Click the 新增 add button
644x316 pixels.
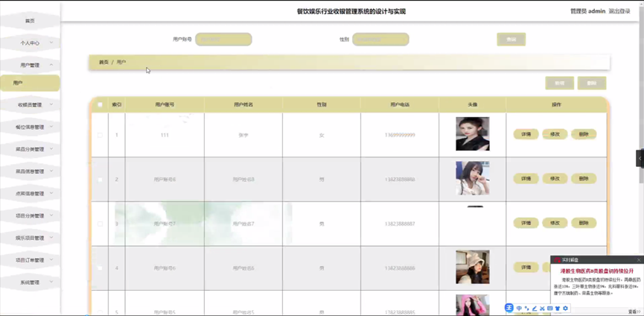[559, 83]
